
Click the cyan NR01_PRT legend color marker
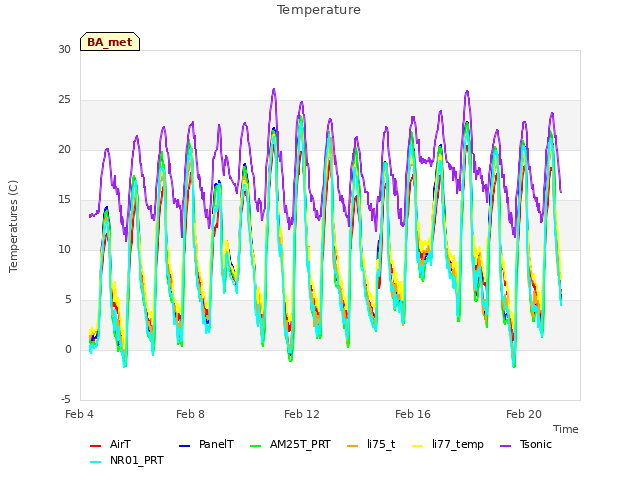[x=95, y=462]
